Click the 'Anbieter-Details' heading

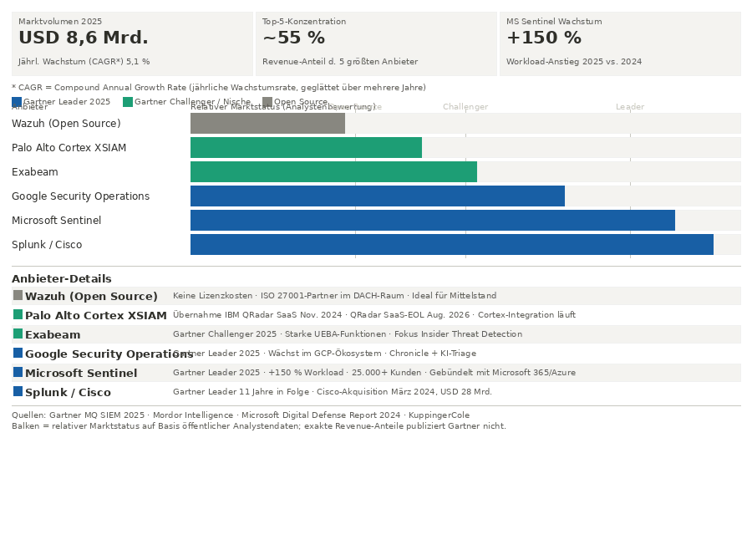(61, 278)
